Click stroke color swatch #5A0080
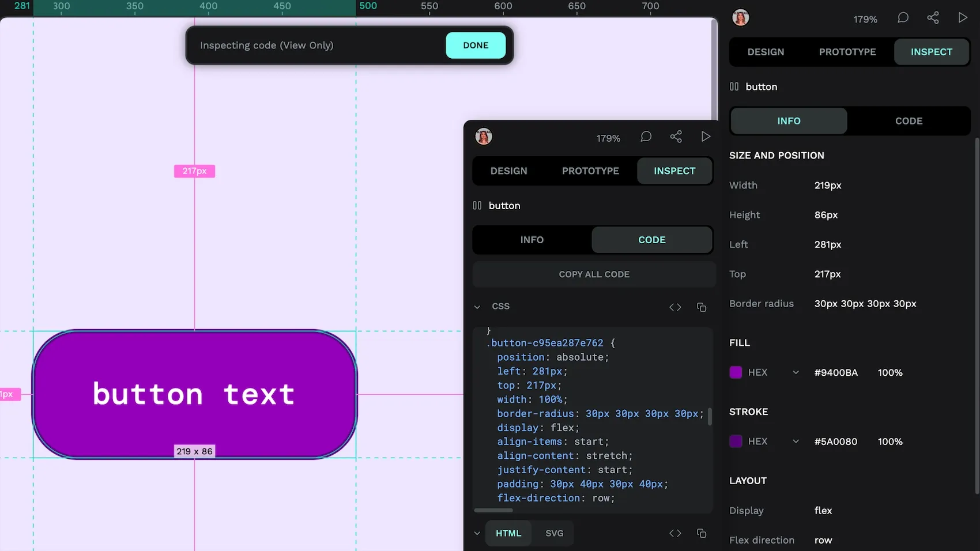Image resolution: width=980 pixels, height=551 pixels. pos(736,441)
